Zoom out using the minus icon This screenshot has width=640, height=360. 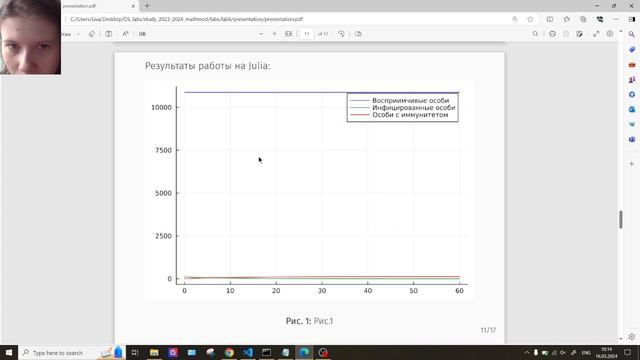tap(261, 34)
